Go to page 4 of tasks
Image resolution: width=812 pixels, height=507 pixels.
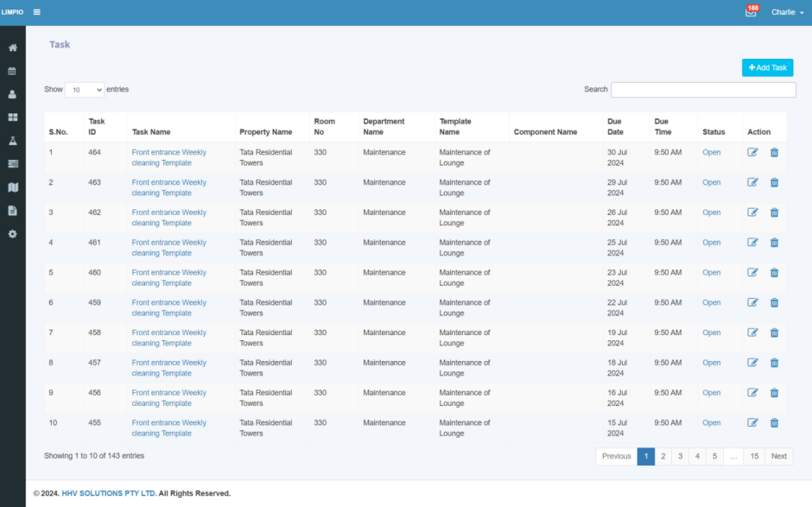698,456
